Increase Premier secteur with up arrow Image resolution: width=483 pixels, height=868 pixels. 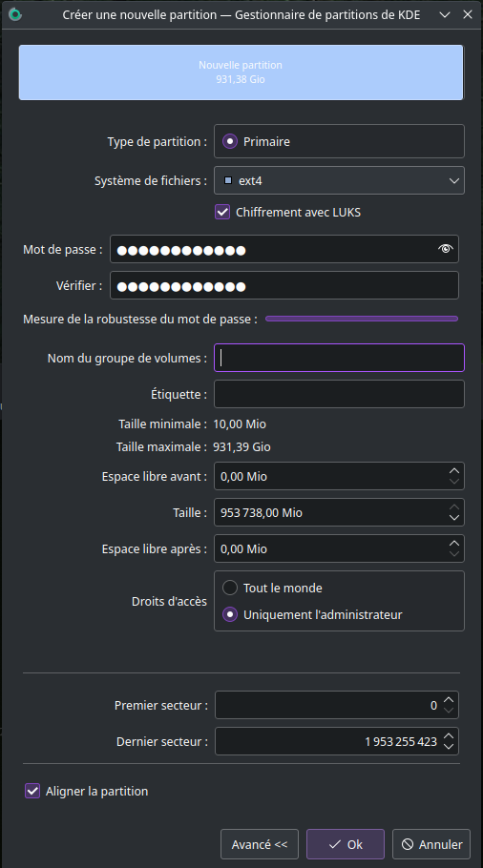click(x=449, y=700)
